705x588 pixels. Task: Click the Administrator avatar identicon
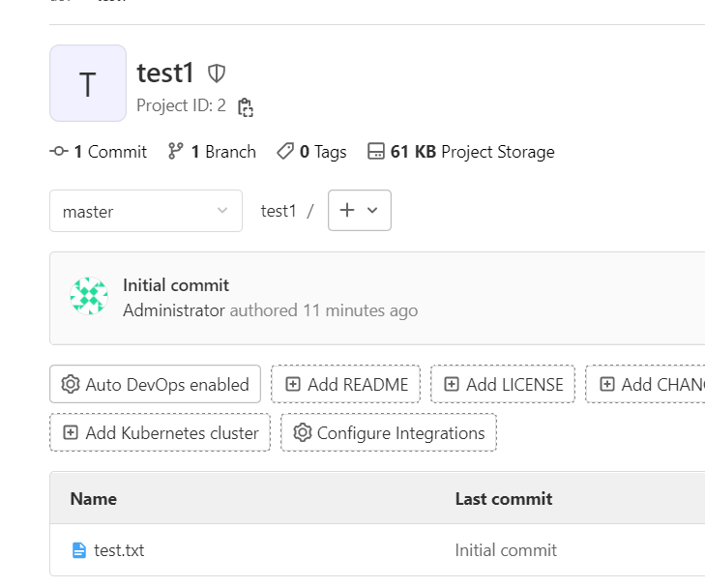(x=89, y=297)
